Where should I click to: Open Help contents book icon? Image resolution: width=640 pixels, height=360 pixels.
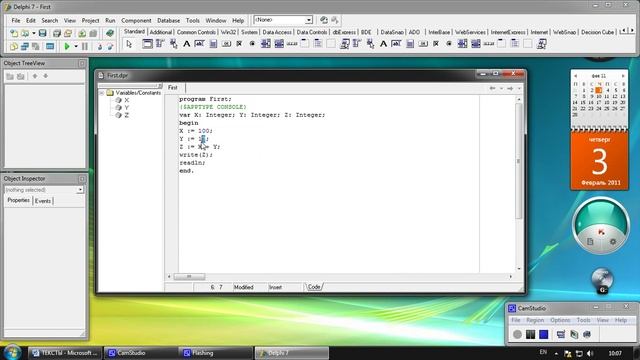coord(110,33)
